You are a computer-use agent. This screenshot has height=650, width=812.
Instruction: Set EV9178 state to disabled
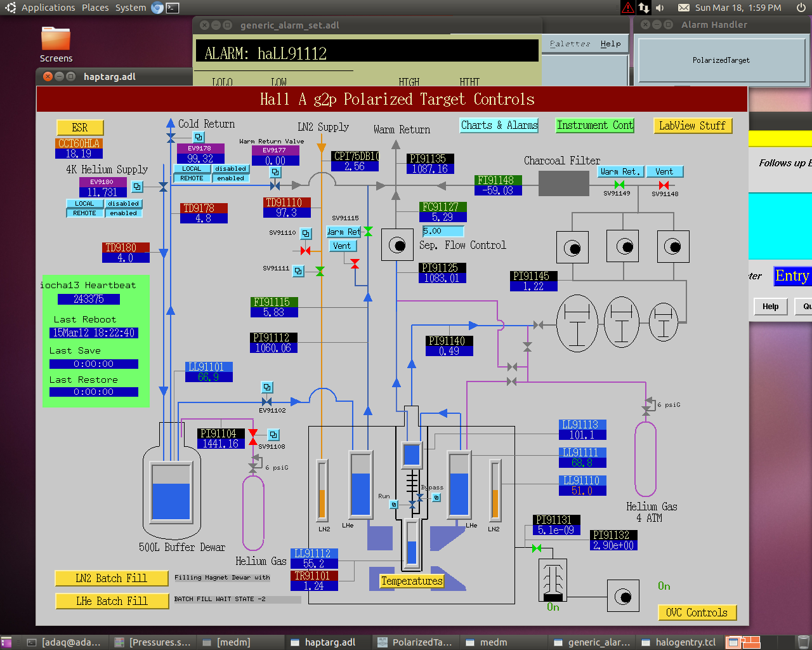pyautogui.click(x=230, y=169)
